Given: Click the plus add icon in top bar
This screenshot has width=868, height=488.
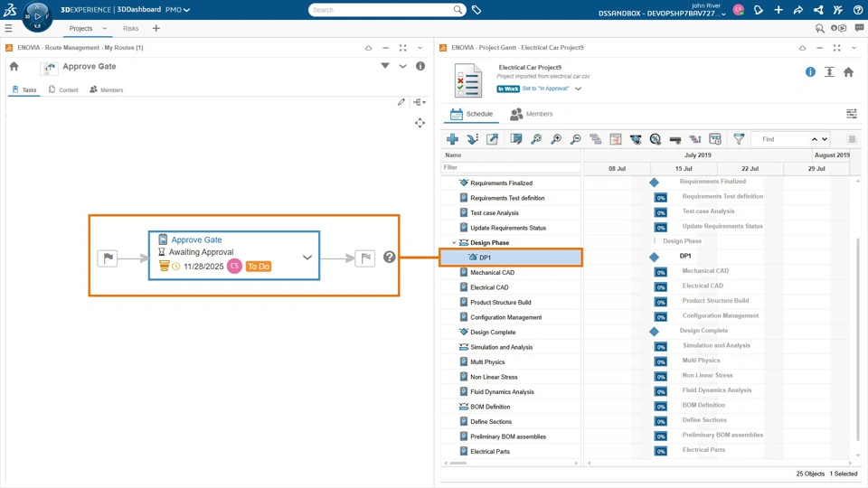Looking at the screenshot, I should click(x=778, y=10).
